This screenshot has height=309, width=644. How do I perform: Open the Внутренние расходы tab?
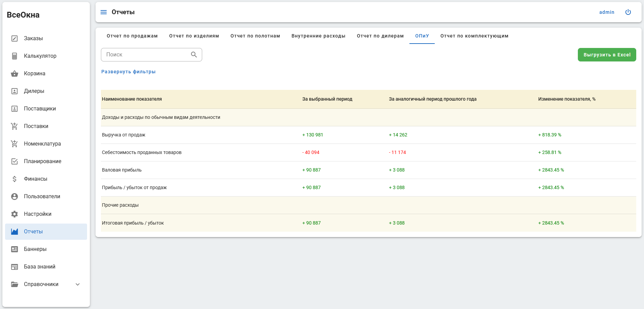(318, 36)
